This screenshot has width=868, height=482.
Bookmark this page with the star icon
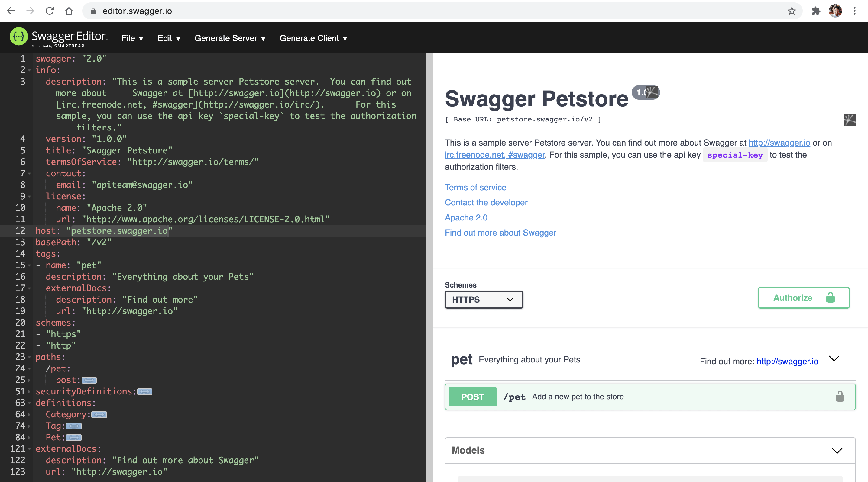point(792,11)
